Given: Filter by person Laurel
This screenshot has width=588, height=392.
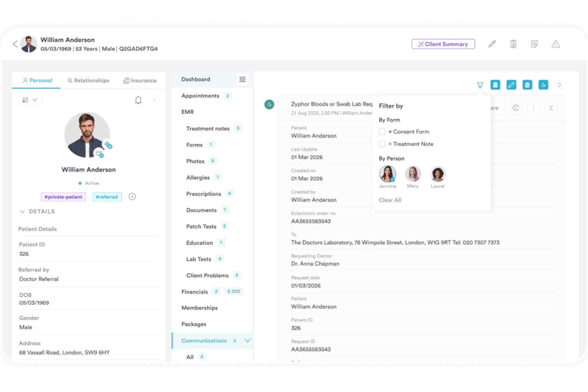Looking at the screenshot, I should point(438,174).
